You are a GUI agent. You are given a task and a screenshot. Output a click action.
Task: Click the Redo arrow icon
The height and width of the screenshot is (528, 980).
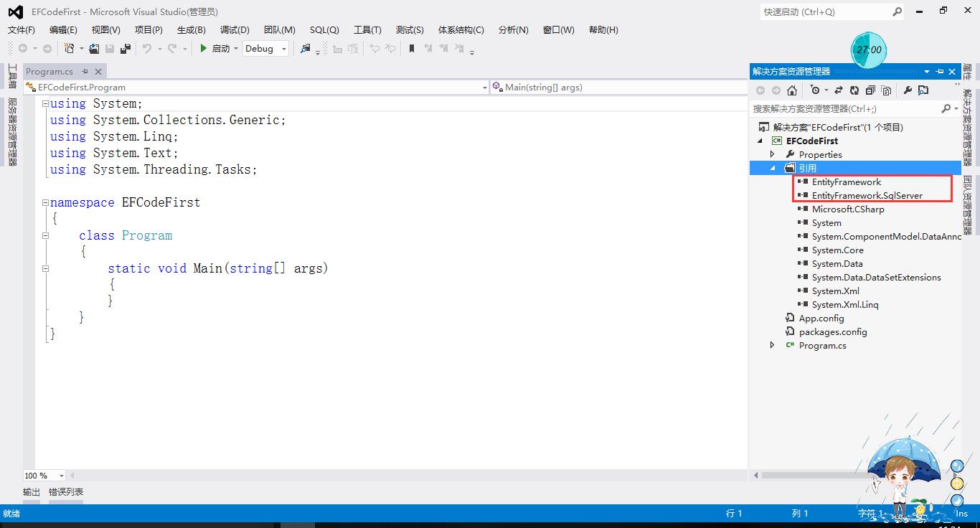tap(172, 48)
